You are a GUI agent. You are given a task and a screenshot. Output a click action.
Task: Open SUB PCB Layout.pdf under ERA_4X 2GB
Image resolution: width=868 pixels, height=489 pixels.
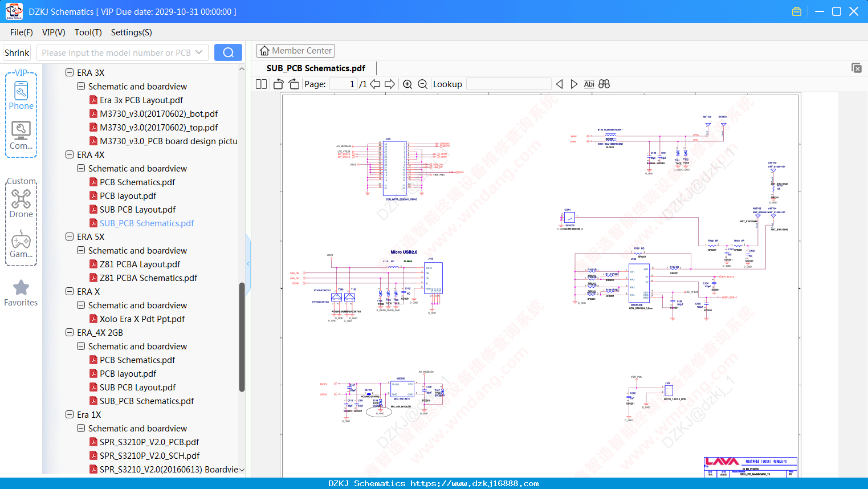tap(138, 387)
